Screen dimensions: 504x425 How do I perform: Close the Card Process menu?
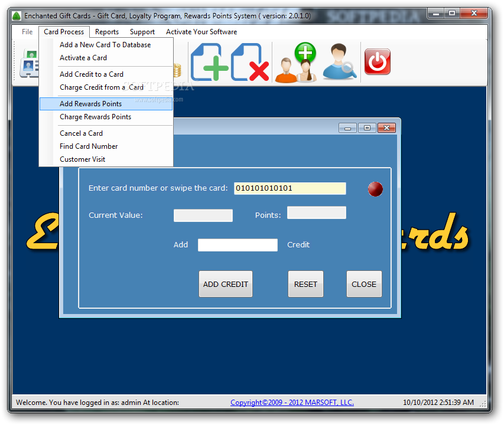tap(64, 32)
